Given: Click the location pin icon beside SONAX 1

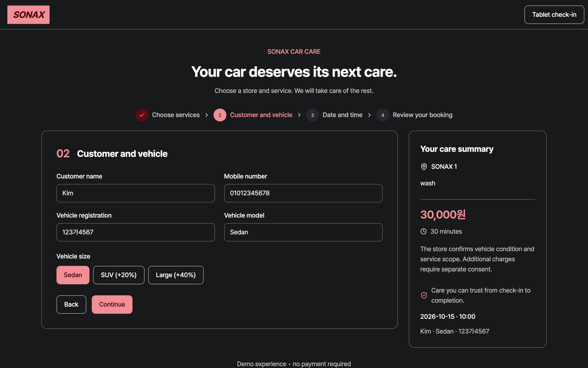Looking at the screenshot, I should pyautogui.click(x=424, y=167).
